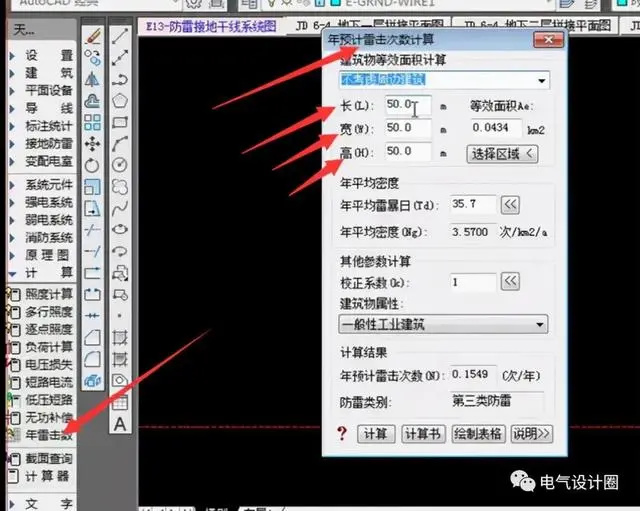Select the Erase tool in modify toolbar
The width and height of the screenshot is (640, 511).
click(93, 36)
